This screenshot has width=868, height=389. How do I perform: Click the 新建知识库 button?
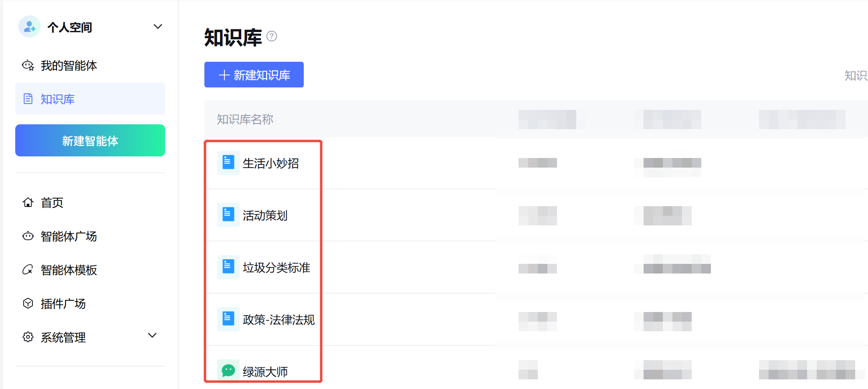[254, 75]
